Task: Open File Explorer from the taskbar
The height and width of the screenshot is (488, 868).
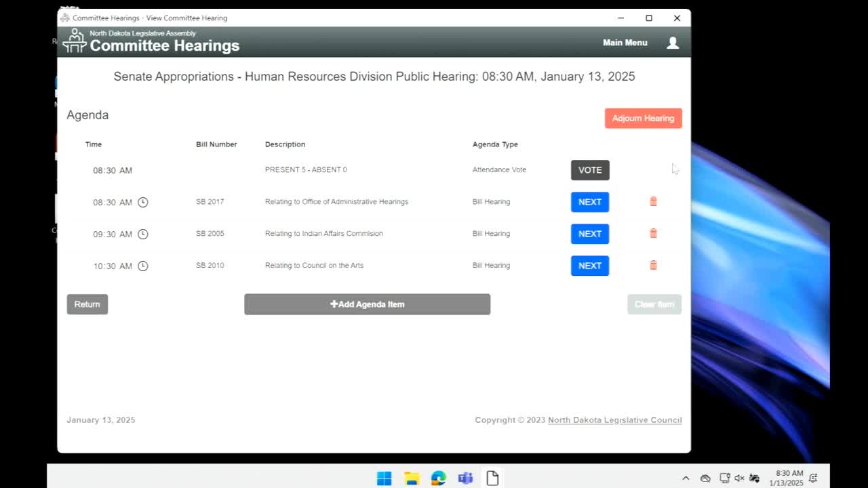Action: (412, 478)
